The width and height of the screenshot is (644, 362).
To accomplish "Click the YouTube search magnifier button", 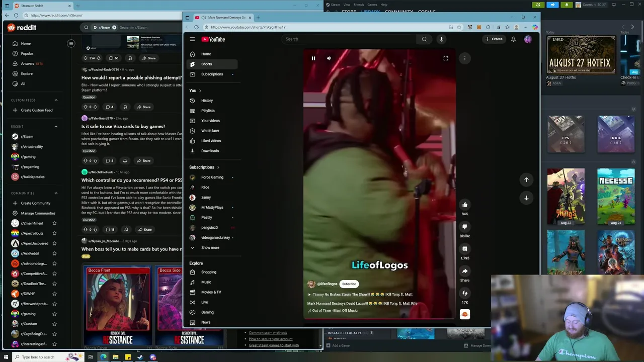I will (424, 39).
